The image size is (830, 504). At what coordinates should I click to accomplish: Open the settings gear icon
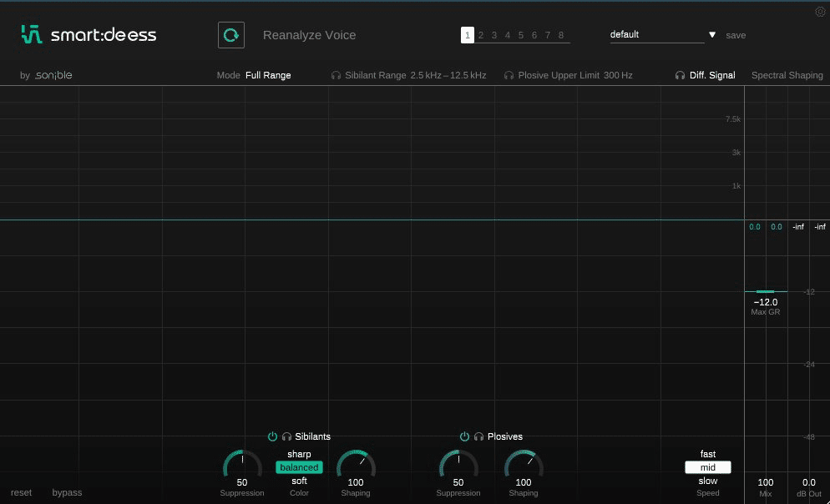tap(820, 12)
